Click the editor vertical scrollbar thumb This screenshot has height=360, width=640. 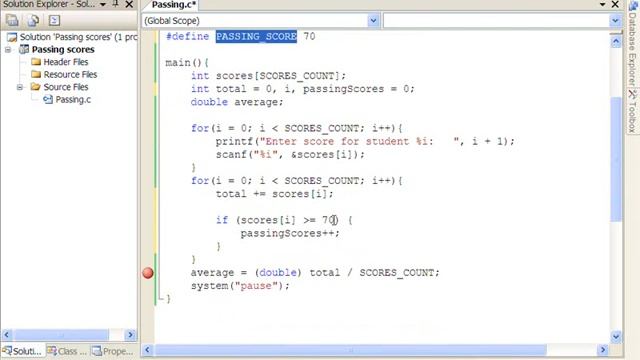[616, 159]
